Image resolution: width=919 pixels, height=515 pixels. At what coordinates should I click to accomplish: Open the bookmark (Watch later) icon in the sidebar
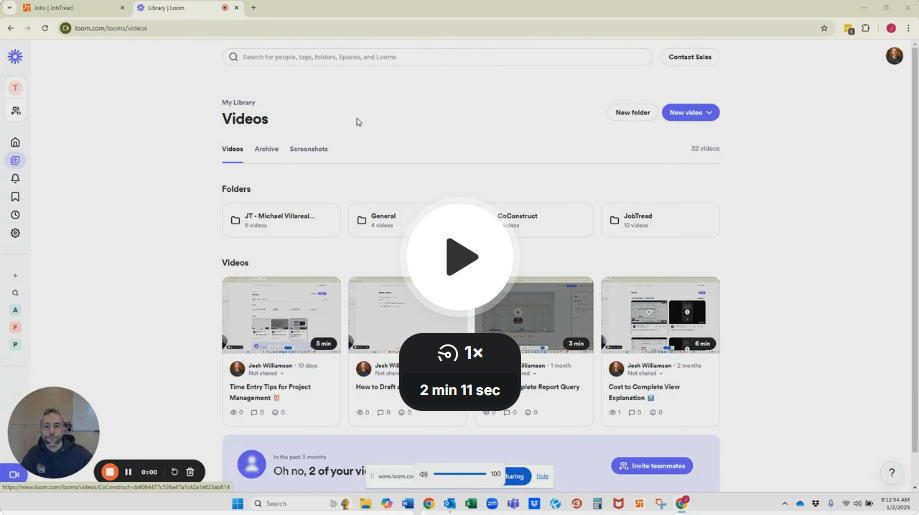pyautogui.click(x=15, y=197)
